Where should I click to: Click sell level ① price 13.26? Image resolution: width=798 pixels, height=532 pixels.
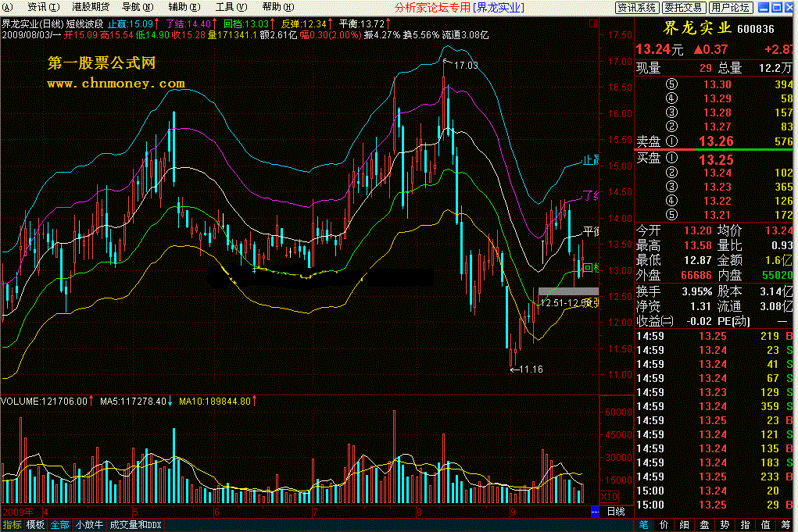tap(716, 141)
